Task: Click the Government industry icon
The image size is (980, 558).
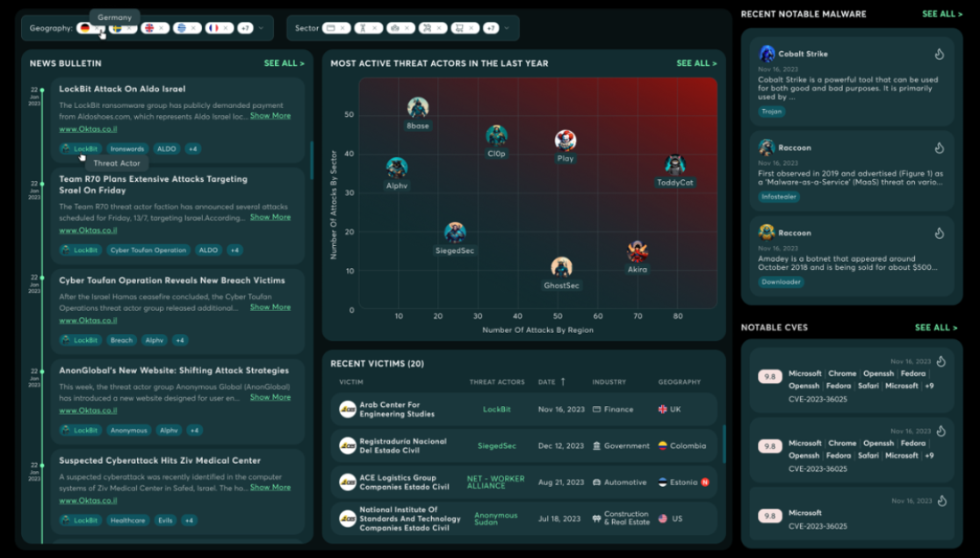Action: tap(596, 446)
